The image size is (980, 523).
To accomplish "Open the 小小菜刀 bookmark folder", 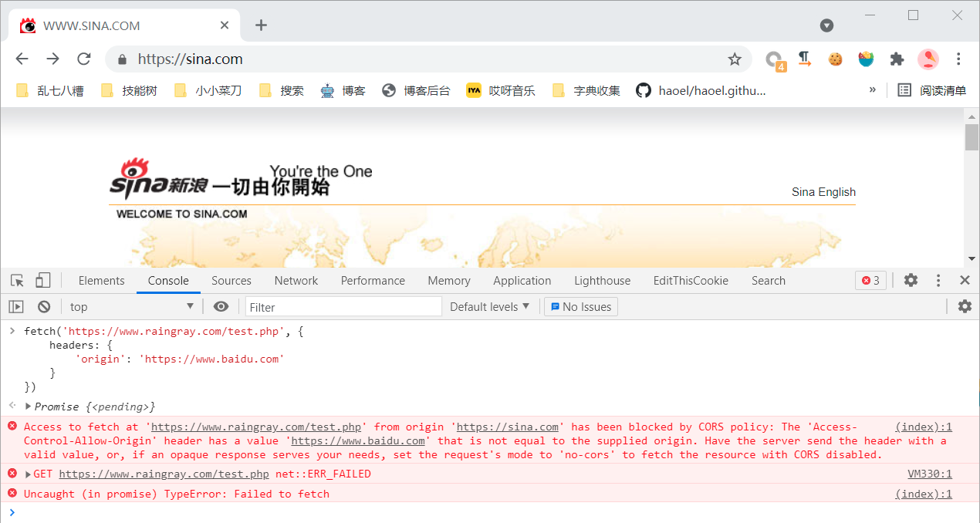I will click(x=208, y=90).
